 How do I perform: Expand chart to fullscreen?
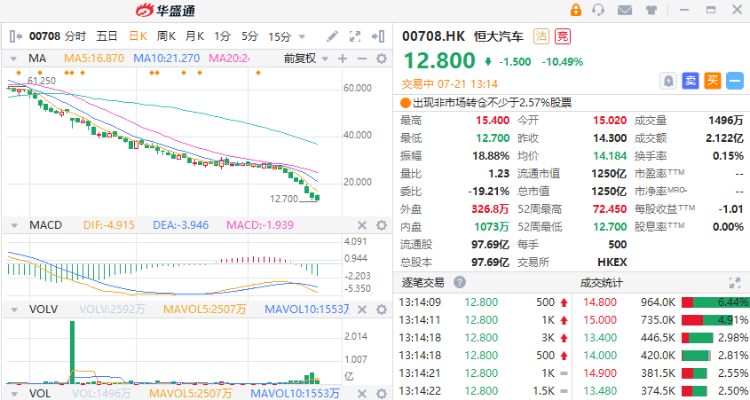click(x=355, y=36)
